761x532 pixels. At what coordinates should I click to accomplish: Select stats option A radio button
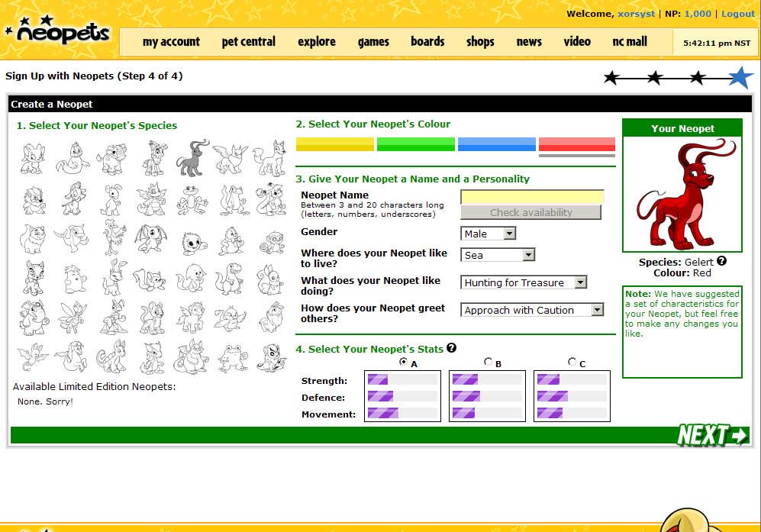(404, 362)
